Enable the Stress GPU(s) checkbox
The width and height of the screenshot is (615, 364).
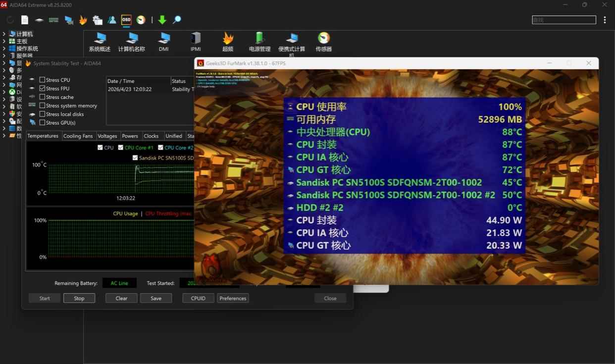click(x=42, y=123)
